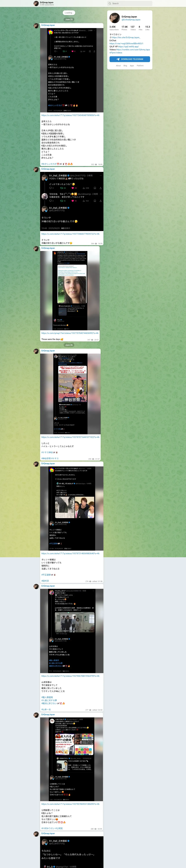Open the channel profile photo in info card

[x=115, y=18]
